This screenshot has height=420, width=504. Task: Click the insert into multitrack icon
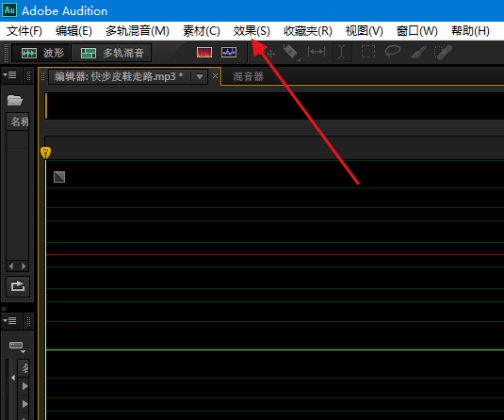pyautogui.click(x=18, y=286)
